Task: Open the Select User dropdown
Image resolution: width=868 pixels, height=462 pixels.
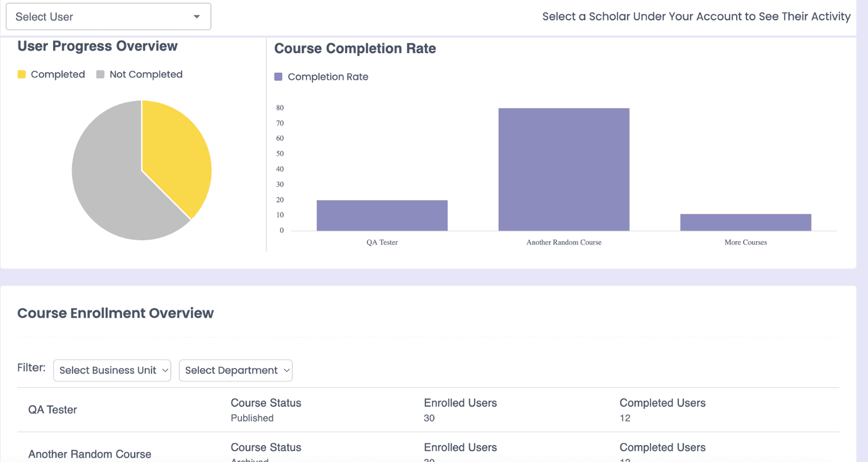Action: (108, 17)
